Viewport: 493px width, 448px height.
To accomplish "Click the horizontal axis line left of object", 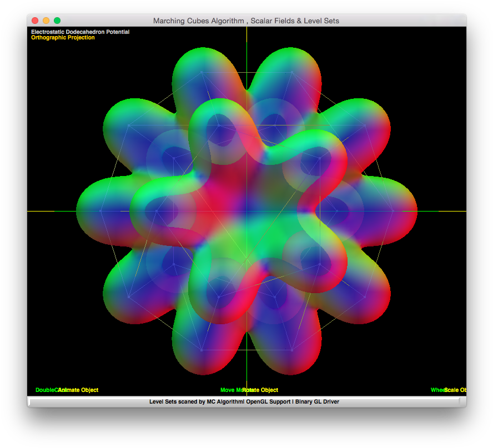I will pos(51,211).
